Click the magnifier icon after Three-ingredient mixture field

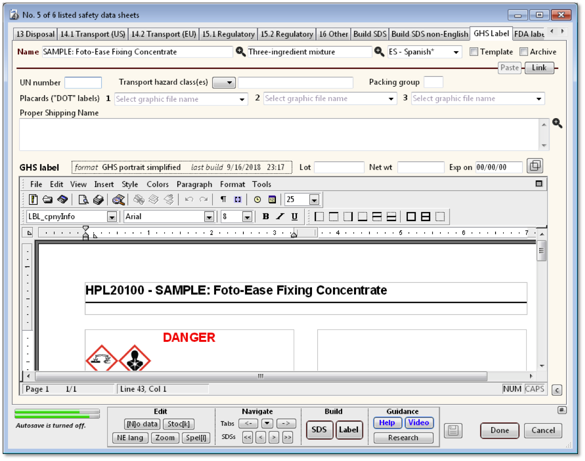tap(379, 51)
